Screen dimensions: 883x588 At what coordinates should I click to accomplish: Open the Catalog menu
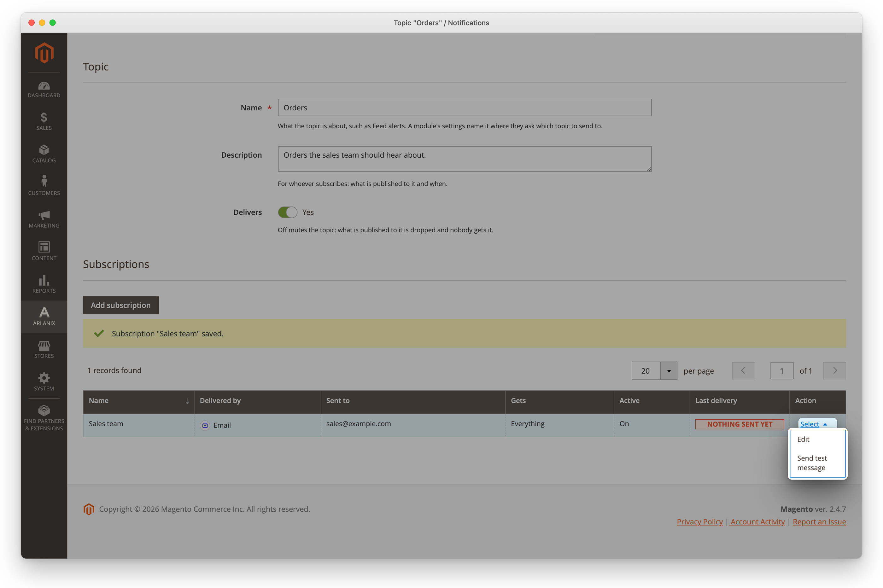[44, 154]
